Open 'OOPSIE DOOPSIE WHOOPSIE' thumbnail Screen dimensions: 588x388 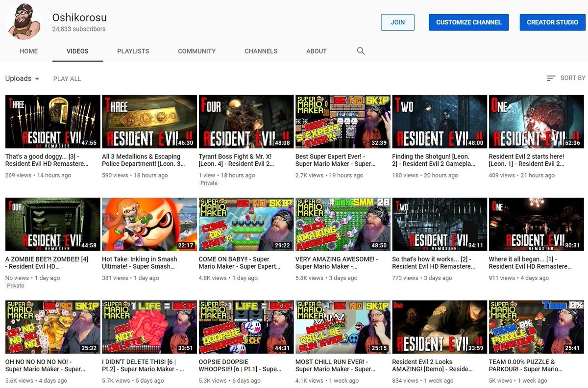coord(246,327)
